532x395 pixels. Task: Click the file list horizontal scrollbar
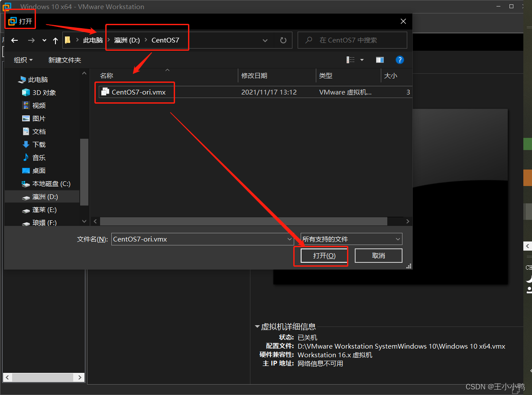click(243, 221)
